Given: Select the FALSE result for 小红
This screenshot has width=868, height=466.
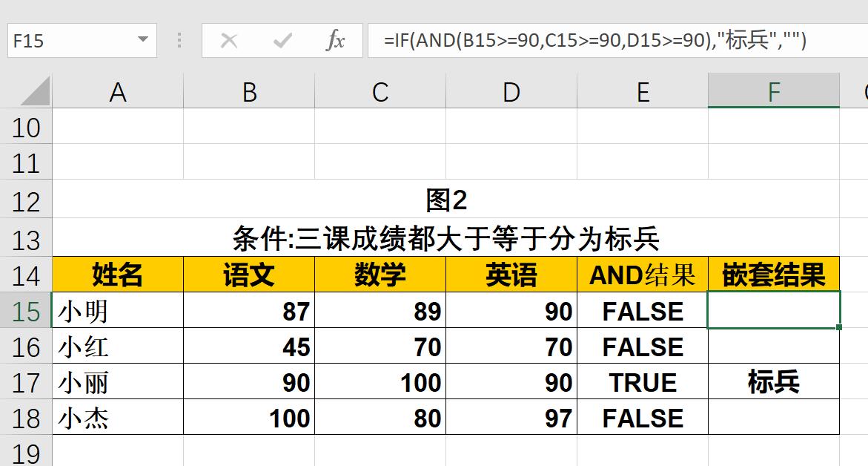Looking at the screenshot, I should point(643,347).
